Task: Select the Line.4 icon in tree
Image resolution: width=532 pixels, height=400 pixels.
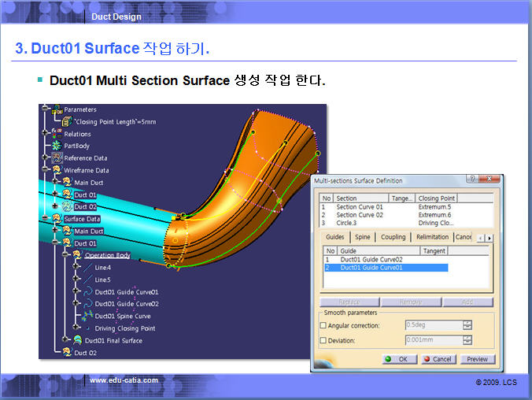Action: click(x=87, y=267)
